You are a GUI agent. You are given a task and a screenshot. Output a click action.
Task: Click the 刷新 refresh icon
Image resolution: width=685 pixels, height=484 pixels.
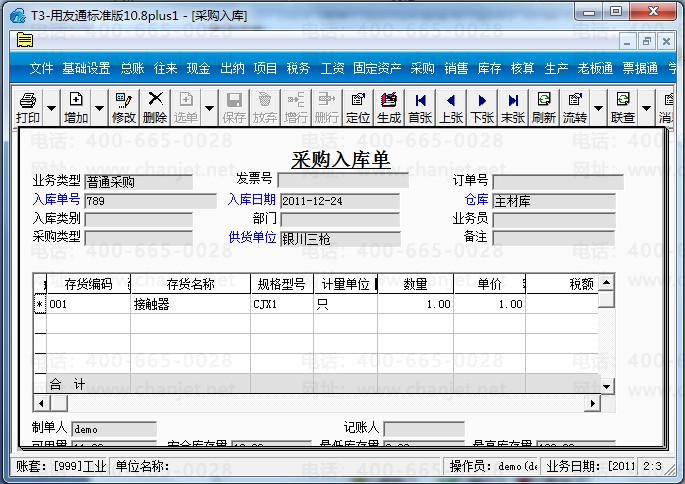(x=544, y=99)
